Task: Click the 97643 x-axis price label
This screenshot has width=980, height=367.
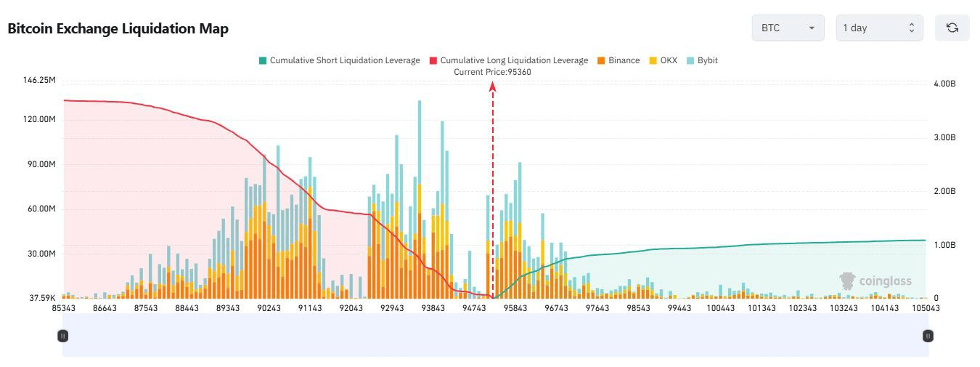Action: 597,308
